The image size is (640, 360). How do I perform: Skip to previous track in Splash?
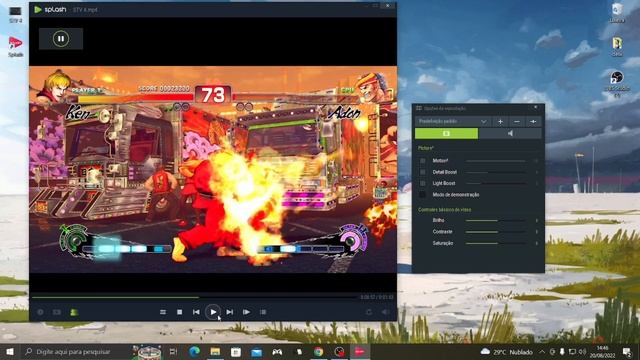196,312
